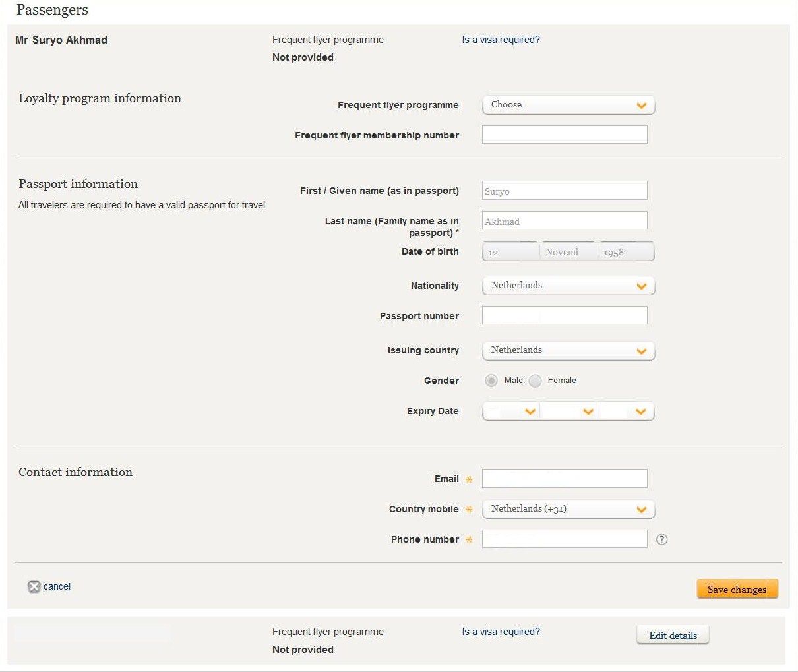Open the first Expiry Date dropdown
The height and width of the screenshot is (672, 798).
[511, 412]
